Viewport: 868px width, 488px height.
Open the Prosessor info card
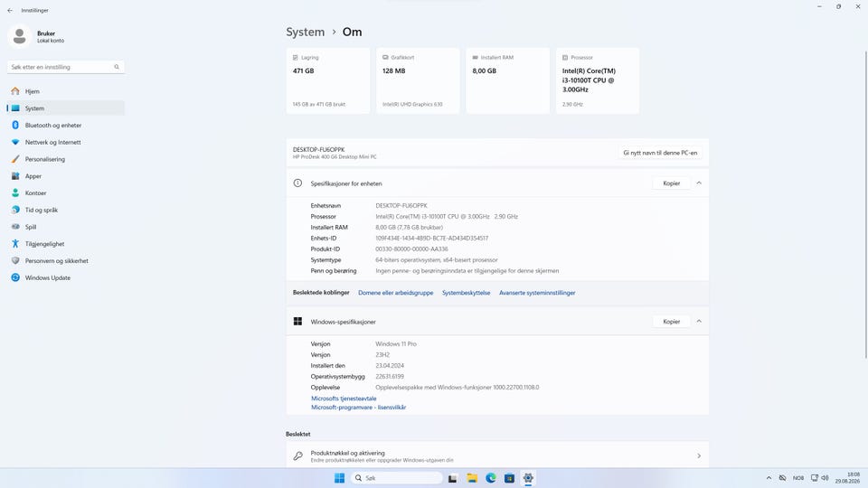pyautogui.click(x=598, y=80)
